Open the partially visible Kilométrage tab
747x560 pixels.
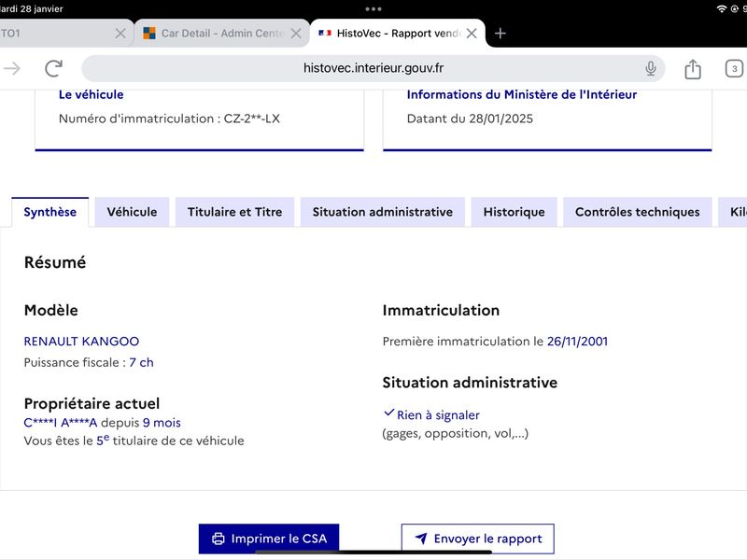[x=733, y=212]
